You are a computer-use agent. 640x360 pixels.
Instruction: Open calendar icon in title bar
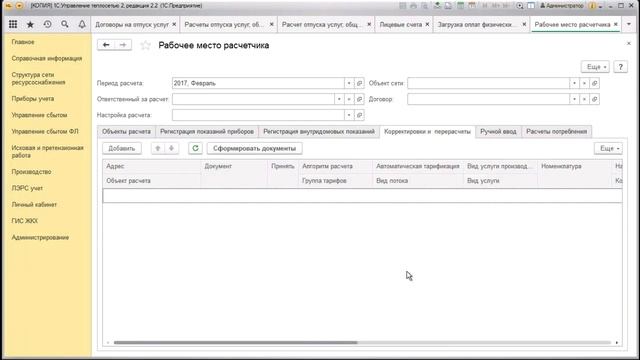pos(471,6)
